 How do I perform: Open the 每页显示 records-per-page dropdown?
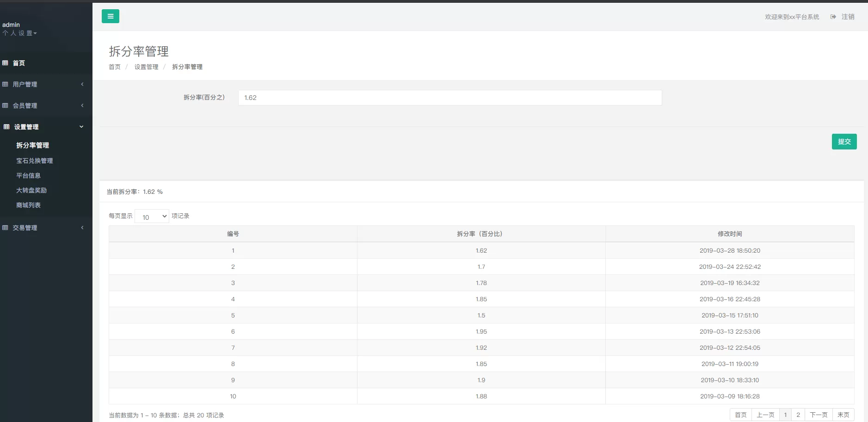[x=152, y=217]
